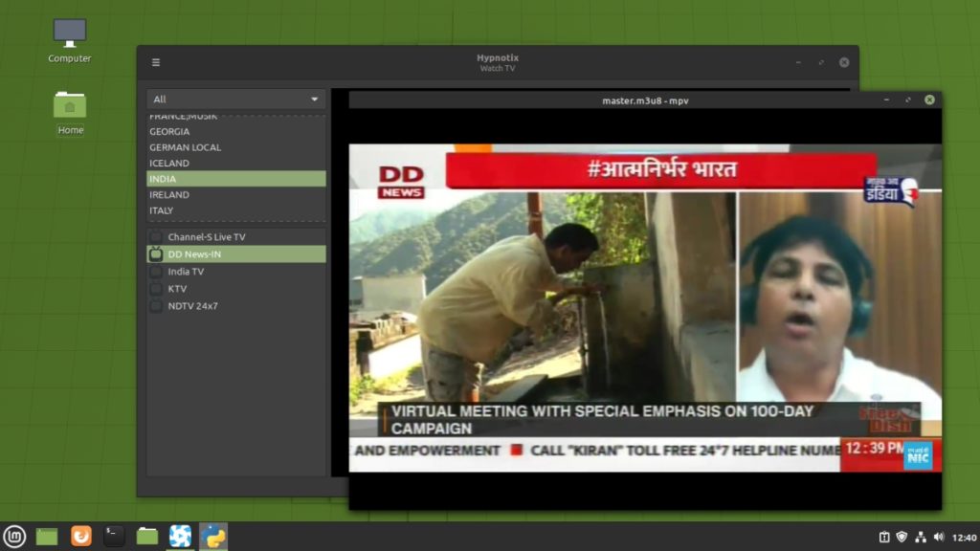Screen dimensions: 980x551
Task: Click the TV icon beside DD News-IN
Action: click(156, 253)
